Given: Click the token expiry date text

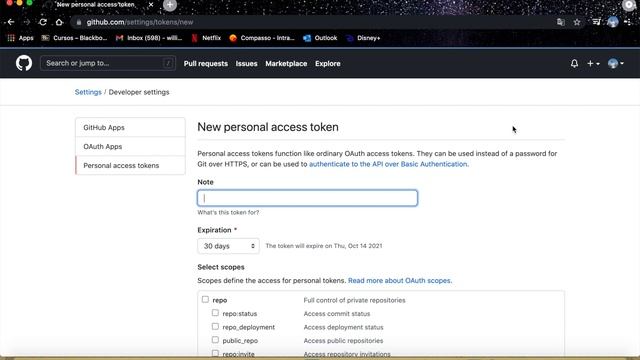Looking at the screenshot, I should [324, 246].
